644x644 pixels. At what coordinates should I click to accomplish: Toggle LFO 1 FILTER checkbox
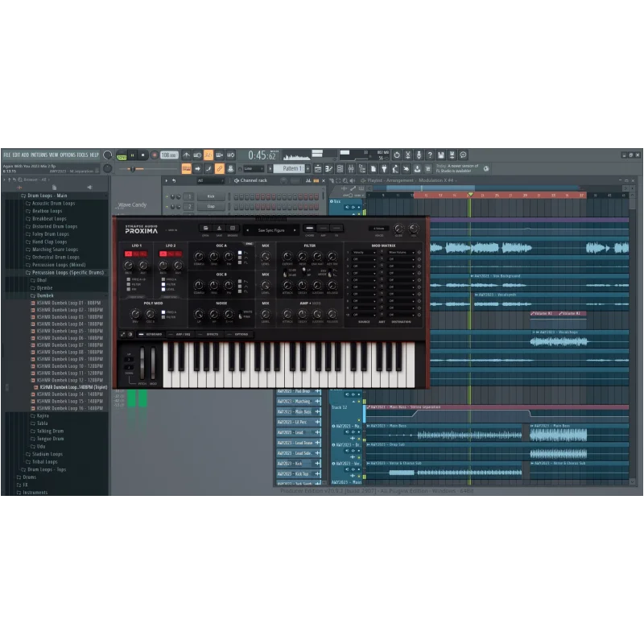(129, 284)
